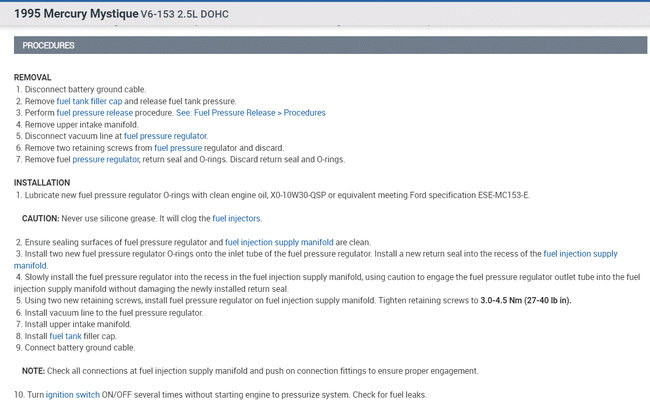Open the "ignition switch" link
The image size is (650, 407).
[x=72, y=395]
